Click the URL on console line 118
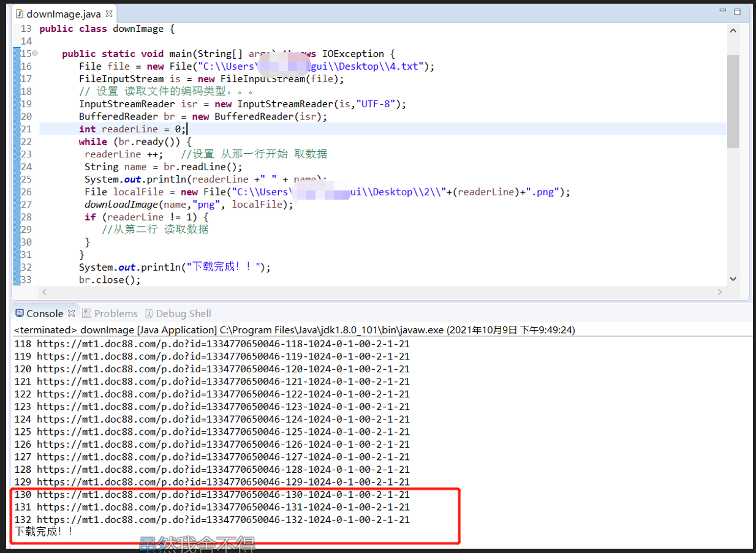The width and height of the screenshot is (756, 553). 223,344
